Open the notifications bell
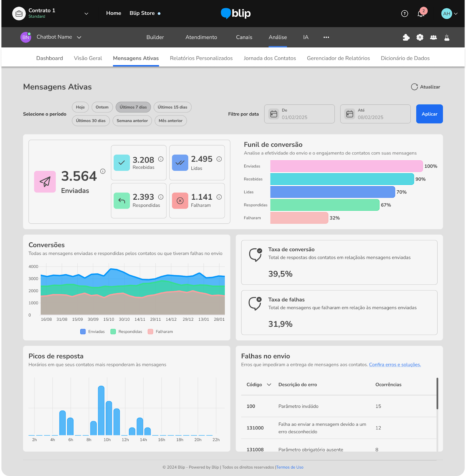466x476 pixels. pos(421,14)
